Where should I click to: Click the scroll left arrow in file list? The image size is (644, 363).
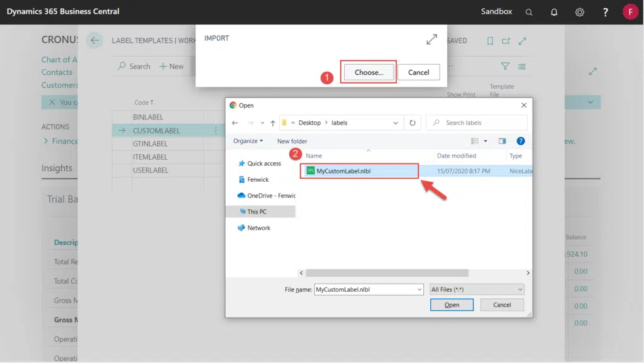tap(301, 272)
